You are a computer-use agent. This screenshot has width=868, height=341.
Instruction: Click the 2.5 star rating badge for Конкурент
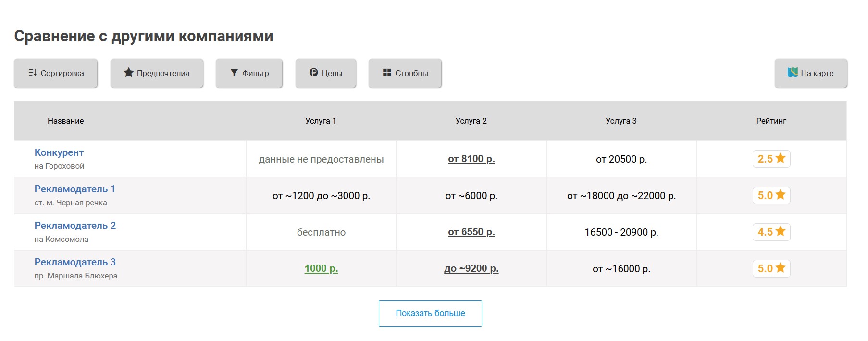pos(771,159)
